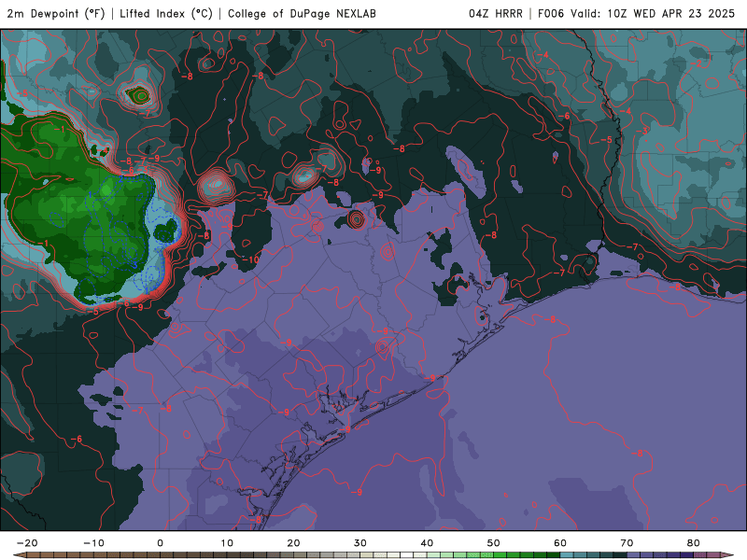Click the -10 label on the color scale
747x560 pixels.
93,543
